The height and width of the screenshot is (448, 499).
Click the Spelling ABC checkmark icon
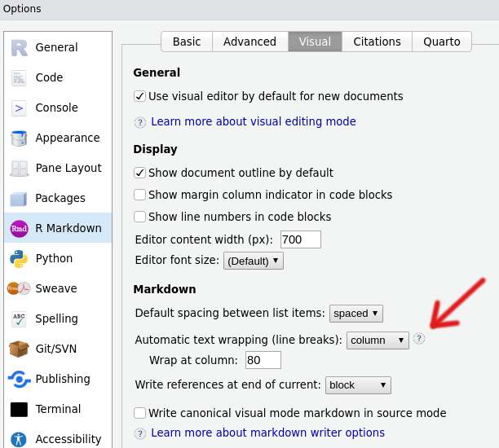19,319
